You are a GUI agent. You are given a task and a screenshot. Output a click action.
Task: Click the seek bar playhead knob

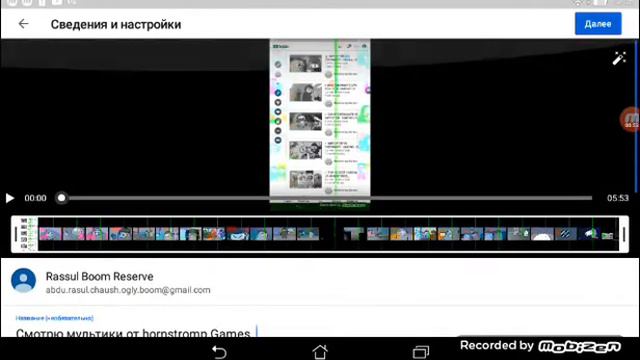(x=61, y=198)
